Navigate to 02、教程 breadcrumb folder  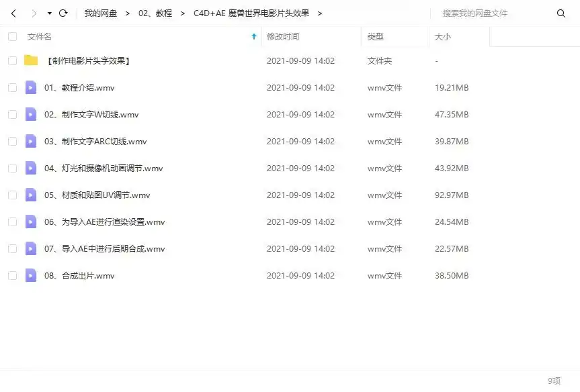(155, 13)
